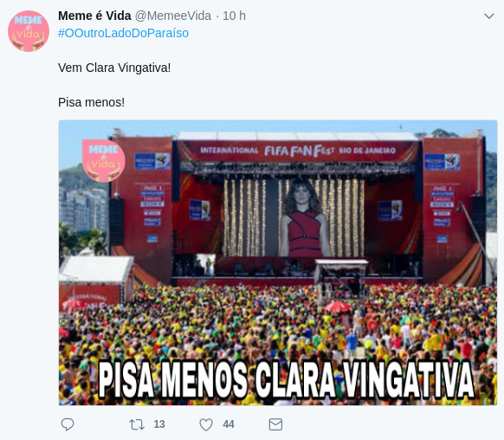Image resolution: width=504 pixels, height=440 pixels.
Task: Click the PISA MENOS CLARA VINGATIVA caption
Action: pyautogui.click(x=286, y=379)
